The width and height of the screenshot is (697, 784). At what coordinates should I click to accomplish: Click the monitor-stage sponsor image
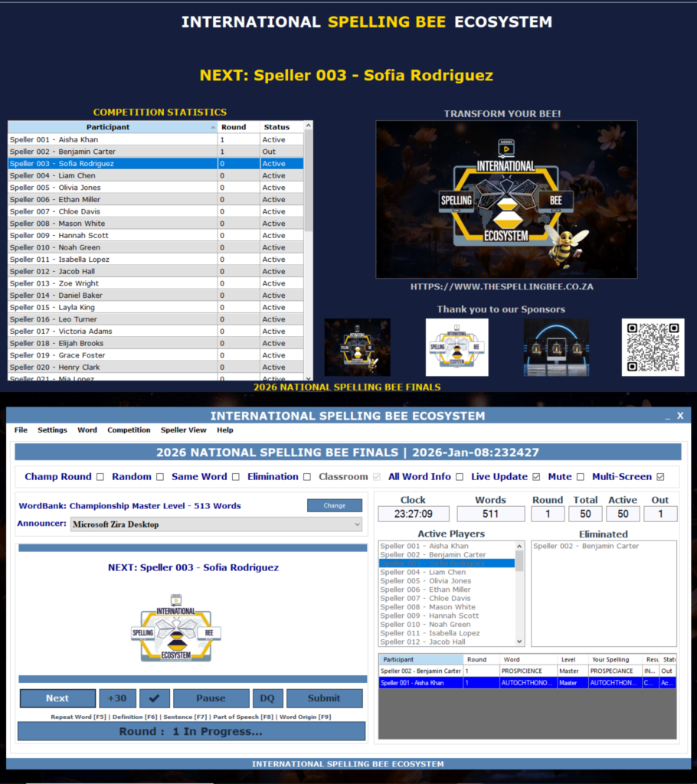point(556,348)
